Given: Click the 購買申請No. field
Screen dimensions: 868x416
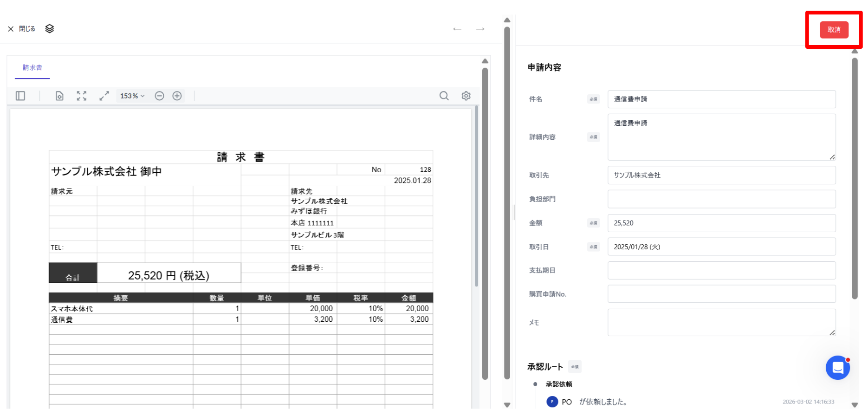Looking at the screenshot, I should click(721, 294).
